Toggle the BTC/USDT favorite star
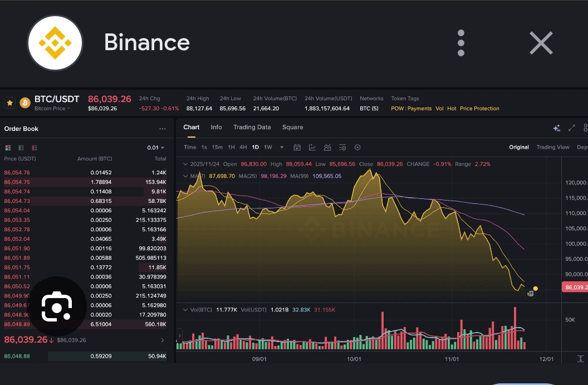 click(10, 103)
